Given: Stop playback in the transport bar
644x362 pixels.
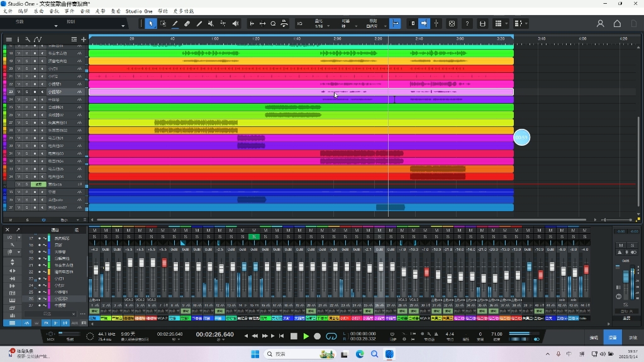Looking at the screenshot, I should pos(294,336).
